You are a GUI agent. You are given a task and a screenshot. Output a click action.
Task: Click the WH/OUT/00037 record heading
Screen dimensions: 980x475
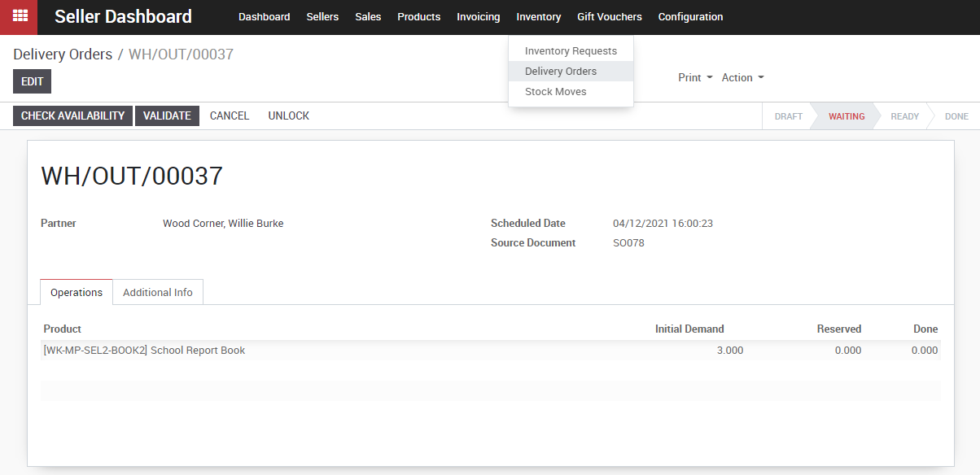[x=132, y=176]
